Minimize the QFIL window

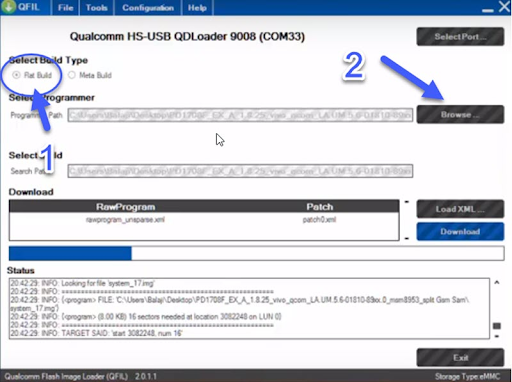point(487,10)
